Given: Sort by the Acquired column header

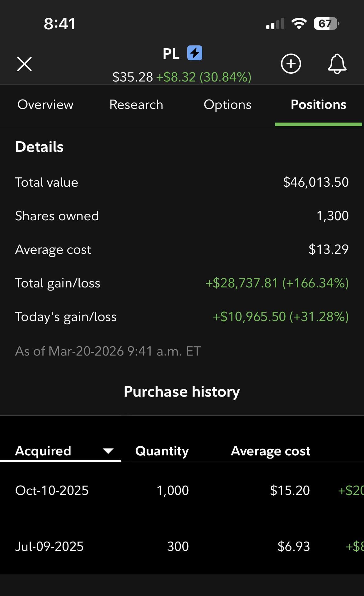Looking at the screenshot, I should pos(43,451).
